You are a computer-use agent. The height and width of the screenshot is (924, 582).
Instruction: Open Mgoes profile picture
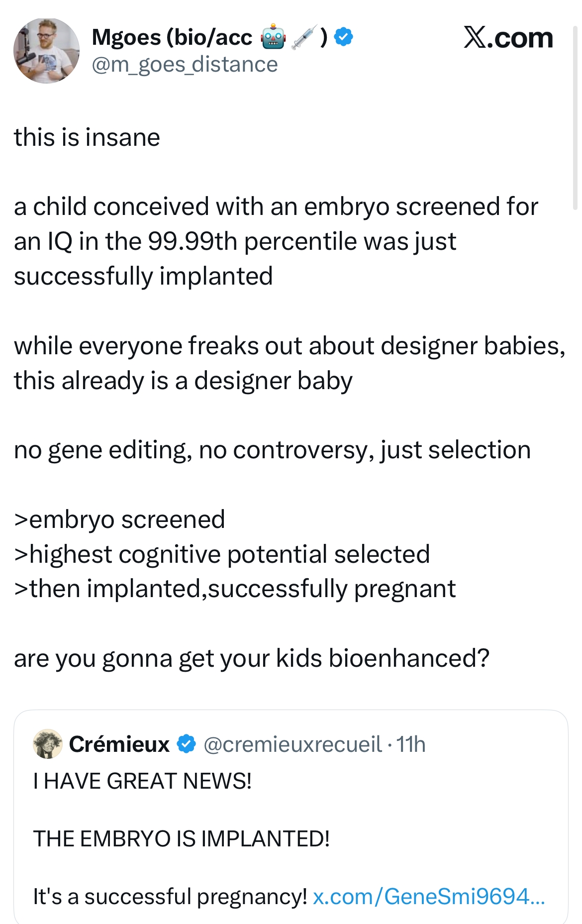point(46,51)
